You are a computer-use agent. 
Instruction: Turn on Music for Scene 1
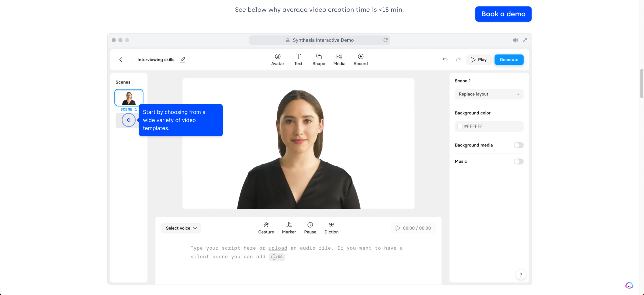tap(519, 161)
